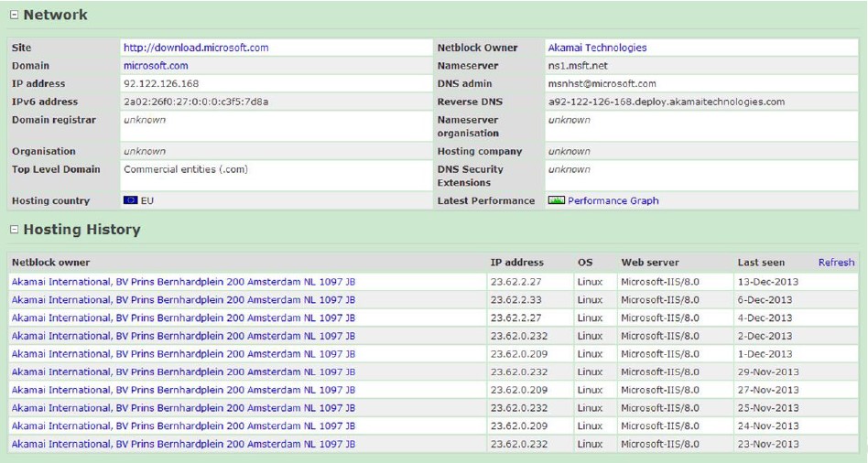The height and width of the screenshot is (463, 868).
Task: Open Akamai International link dated 2-Dec-2013
Action: pyautogui.click(x=183, y=336)
